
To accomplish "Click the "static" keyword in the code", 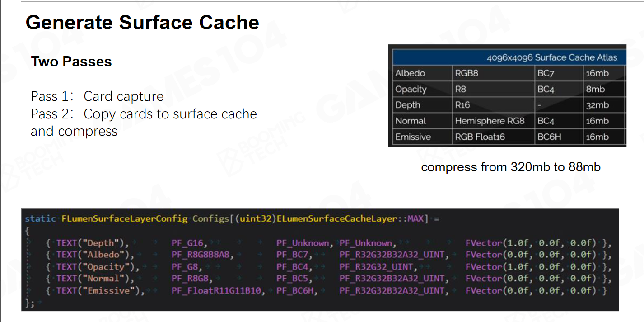I will 40,219.
